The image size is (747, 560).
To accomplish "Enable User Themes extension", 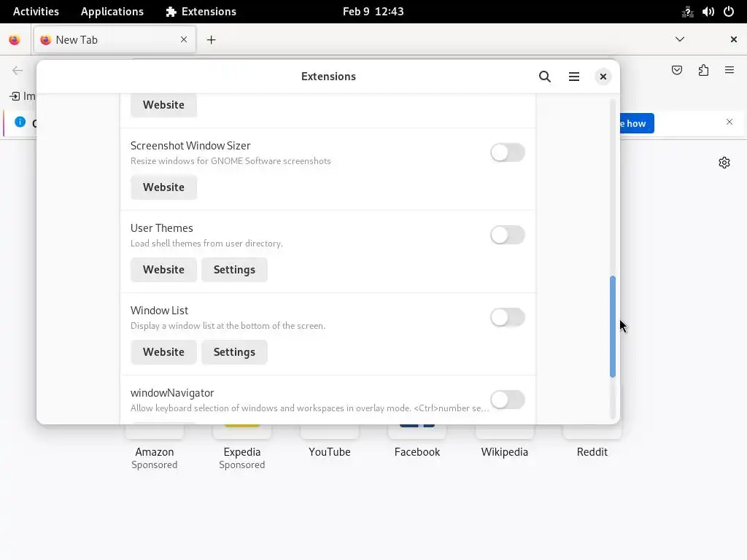I will tap(508, 235).
